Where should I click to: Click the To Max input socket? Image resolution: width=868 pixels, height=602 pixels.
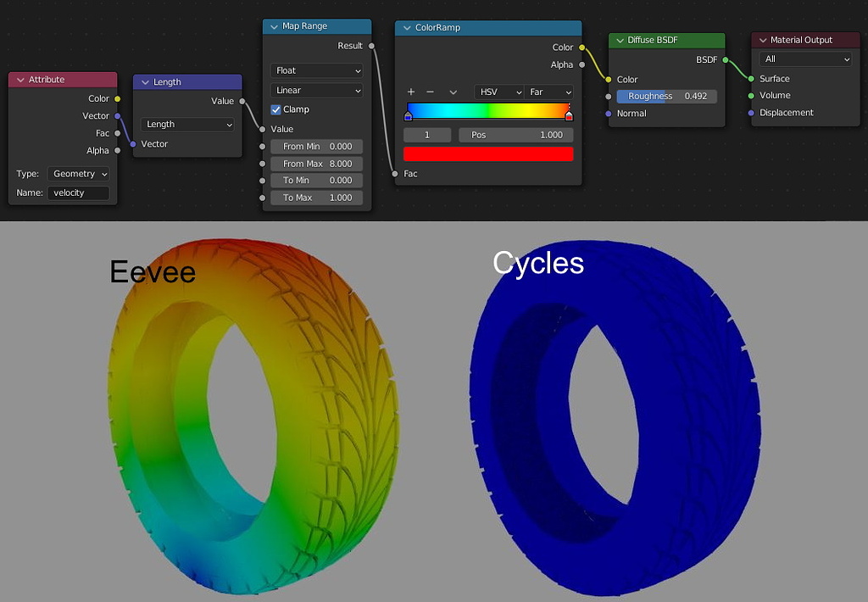point(263,198)
